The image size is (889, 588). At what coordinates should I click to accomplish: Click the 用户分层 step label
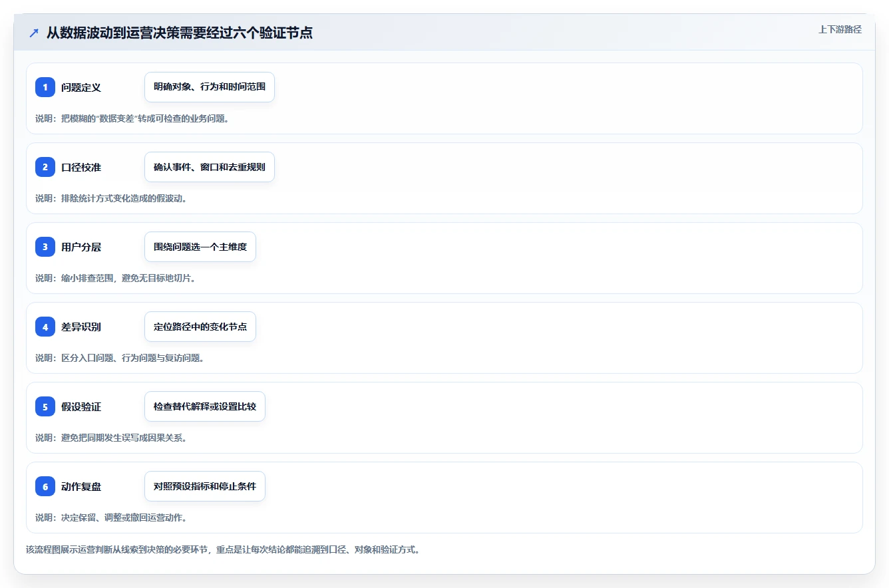click(81, 247)
